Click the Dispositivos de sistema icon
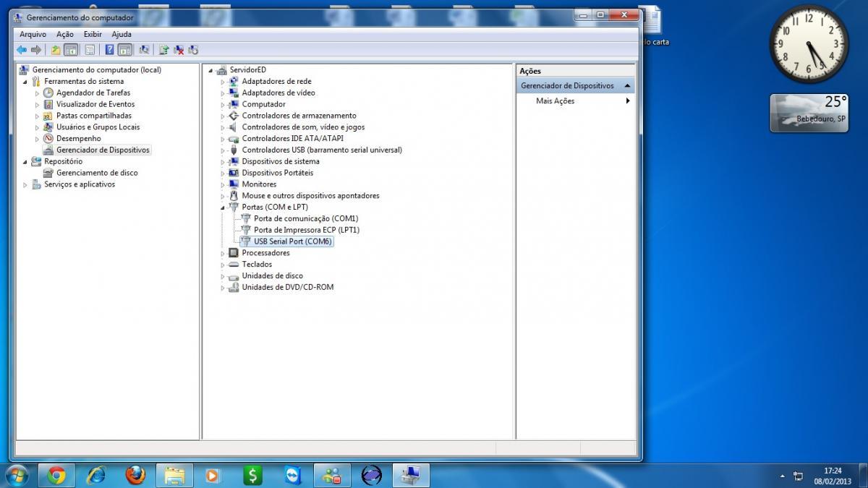868x488 pixels. (x=234, y=161)
